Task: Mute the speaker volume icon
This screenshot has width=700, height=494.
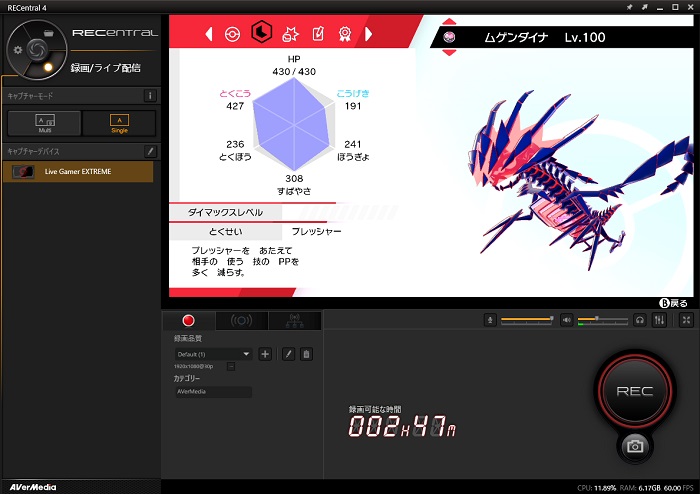Action: 567,320
